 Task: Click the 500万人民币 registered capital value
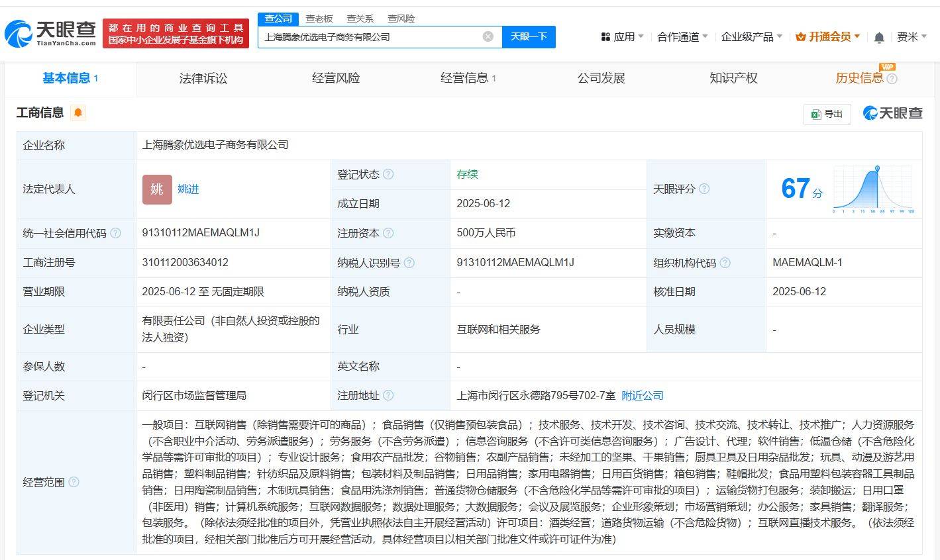tap(486, 233)
